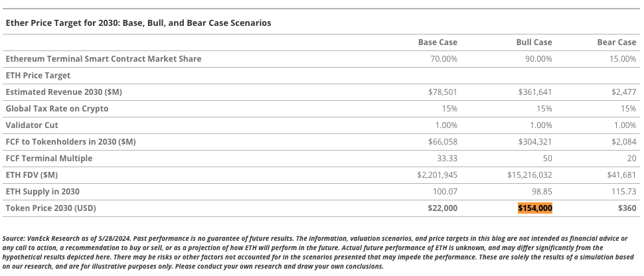Image resolution: width=644 pixels, height=276 pixels.
Task: Click the $361,641 bull case revenue value
Action: click(x=535, y=92)
